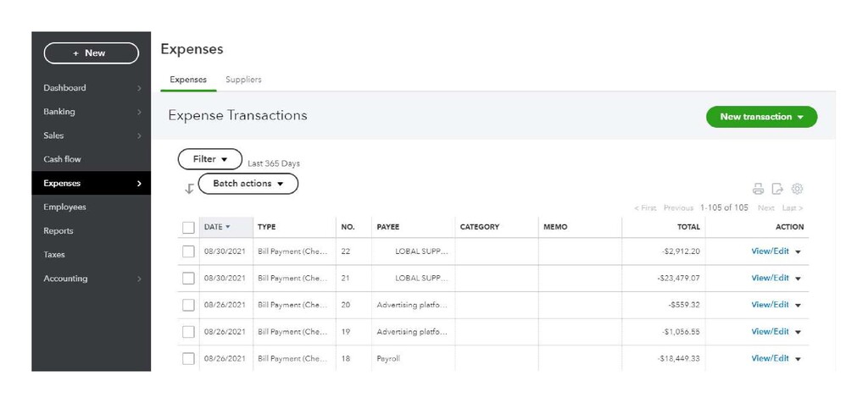
Task: Click the print list icon
Action: click(758, 189)
